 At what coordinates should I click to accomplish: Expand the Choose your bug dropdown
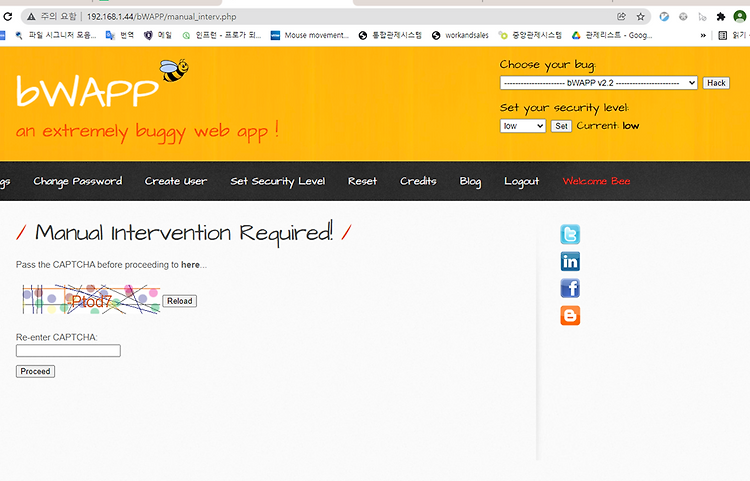click(598, 83)
